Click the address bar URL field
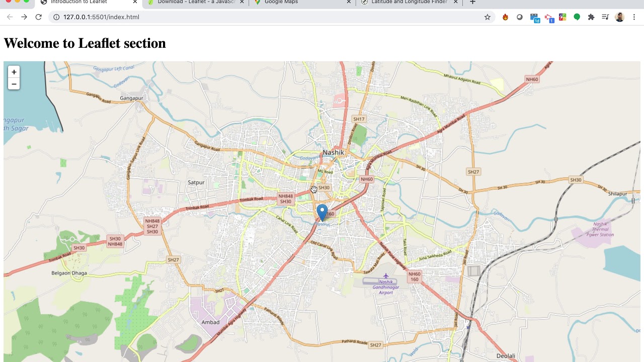The height and width of the screenshot is (362, 644). click(x=272, y=17)
